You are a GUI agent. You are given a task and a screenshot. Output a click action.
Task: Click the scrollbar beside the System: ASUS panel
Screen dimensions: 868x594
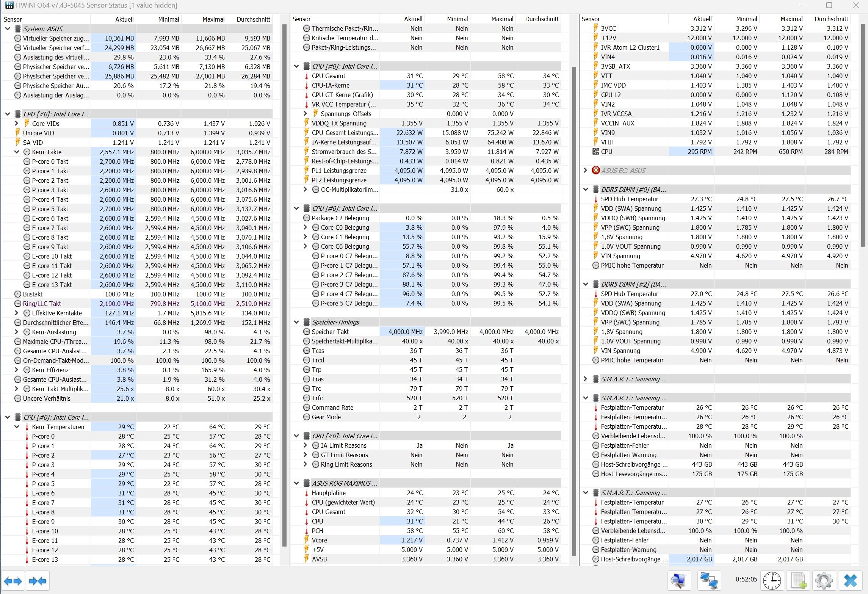tap(284, 286)
